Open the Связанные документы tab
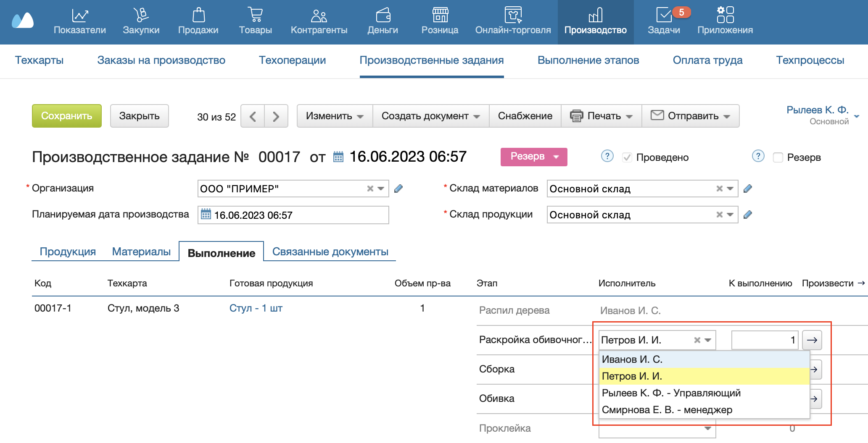The height and width of the screenshot is (443, 868). click(x=330, y=252)
